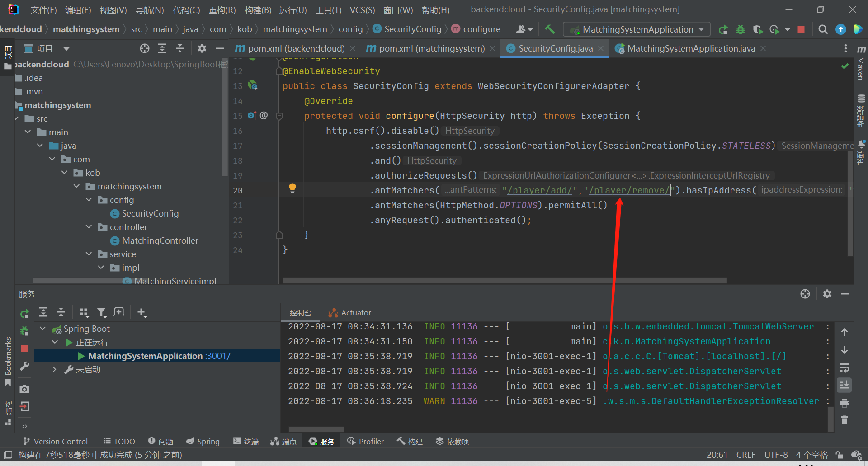Click the project tree vertical scrollbar
This screenshot has width=868, height=466.
[225, 118]
